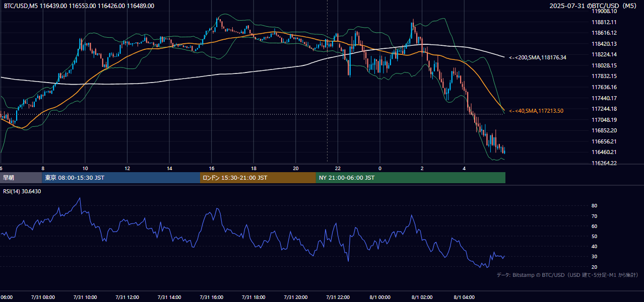Image resolution: width=644 pixels, height=302 pixels.
Task: Click price axis value 119008.10
Action: click(x=604, y=11)
